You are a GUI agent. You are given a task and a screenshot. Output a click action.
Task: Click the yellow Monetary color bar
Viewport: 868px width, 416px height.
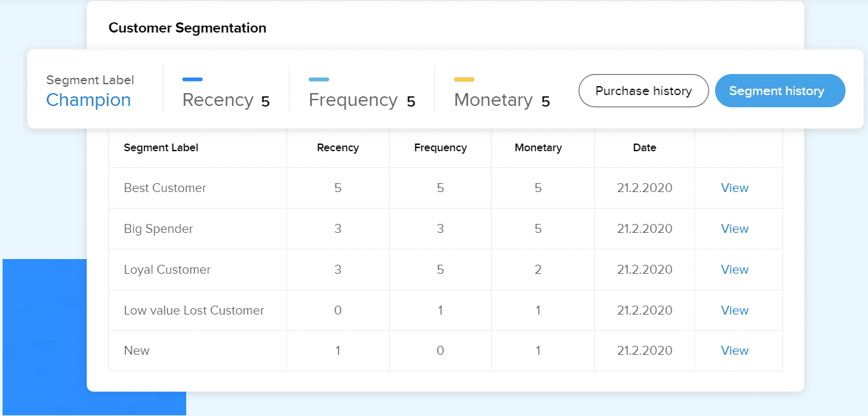(464, 80)
